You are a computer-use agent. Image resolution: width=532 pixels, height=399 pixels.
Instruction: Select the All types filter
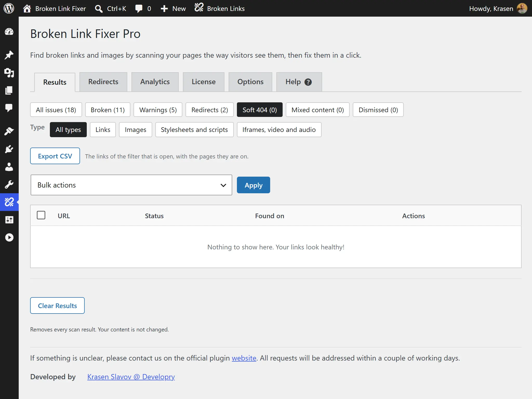point(68,129)
